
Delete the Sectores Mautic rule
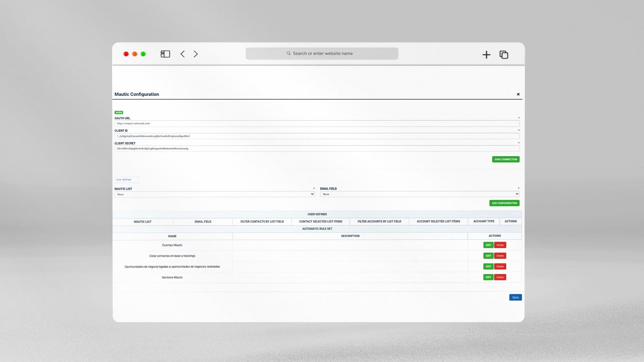tap(500, 277)
